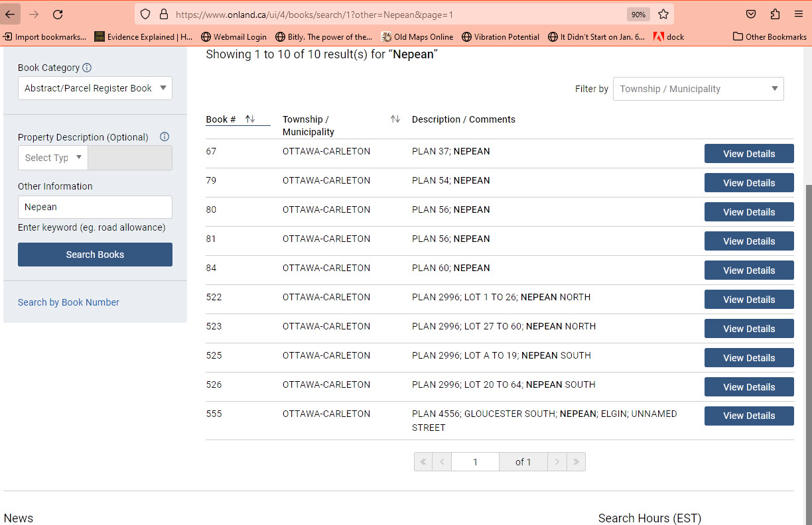This screenshot has height=525, width=812.
Task: Jump to the first results page
Action: pos(423,462)
